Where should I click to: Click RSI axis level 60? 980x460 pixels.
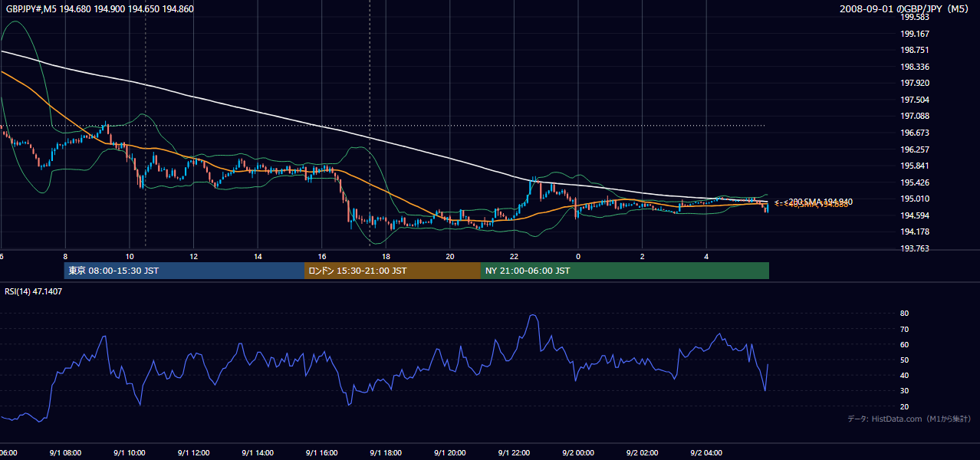904,344
